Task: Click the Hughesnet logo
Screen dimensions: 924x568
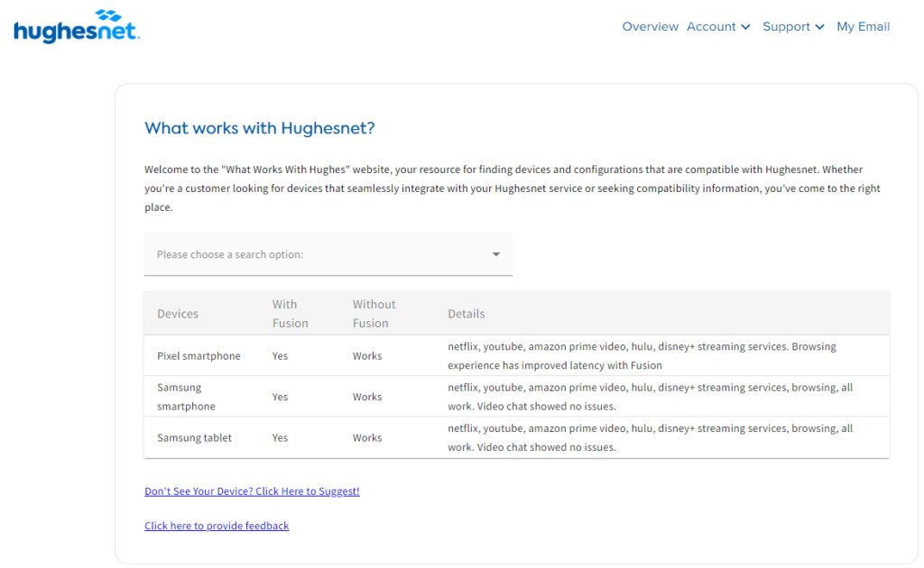Action: coord(77,27)
